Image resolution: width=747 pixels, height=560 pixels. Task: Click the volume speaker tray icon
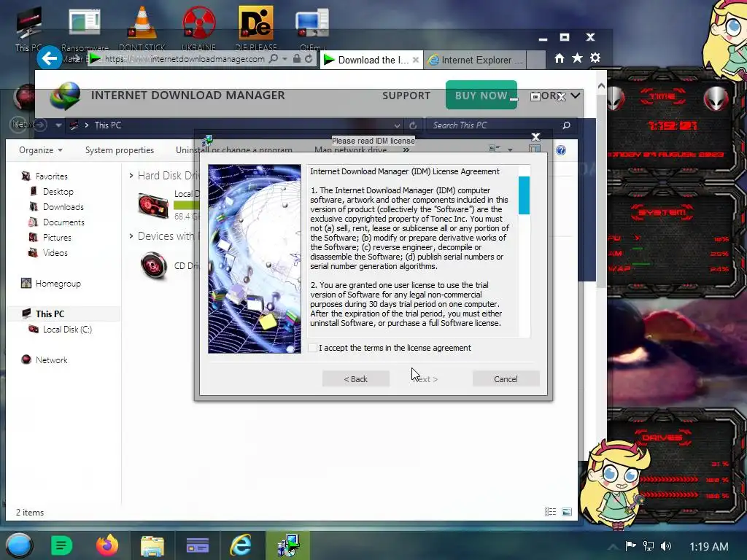coord(666,546)
